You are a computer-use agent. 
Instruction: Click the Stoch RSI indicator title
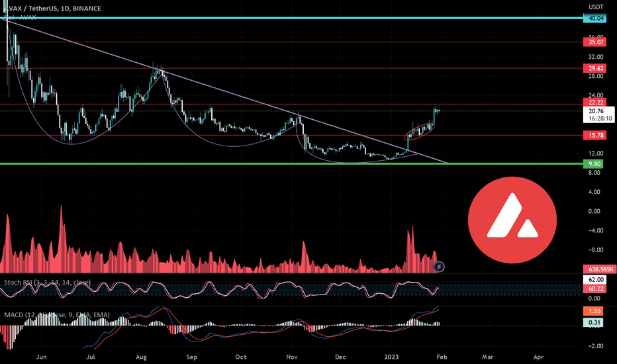point(47,282)
